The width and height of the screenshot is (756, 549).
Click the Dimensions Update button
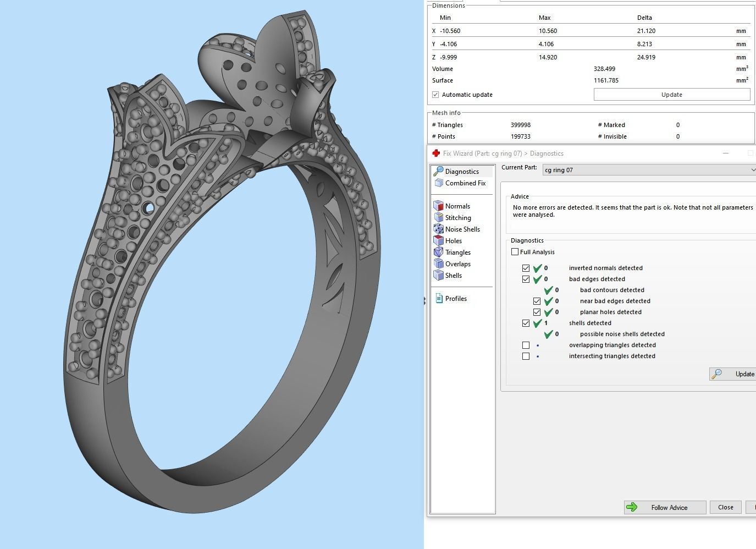(672, 95)
